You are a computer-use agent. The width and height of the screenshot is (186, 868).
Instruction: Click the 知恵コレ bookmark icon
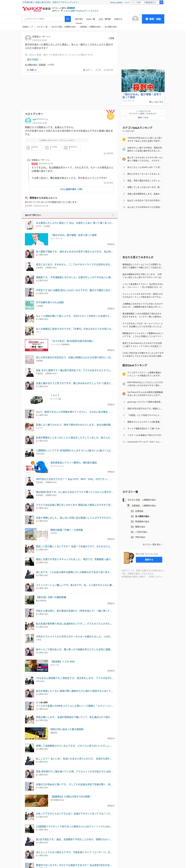84,70
